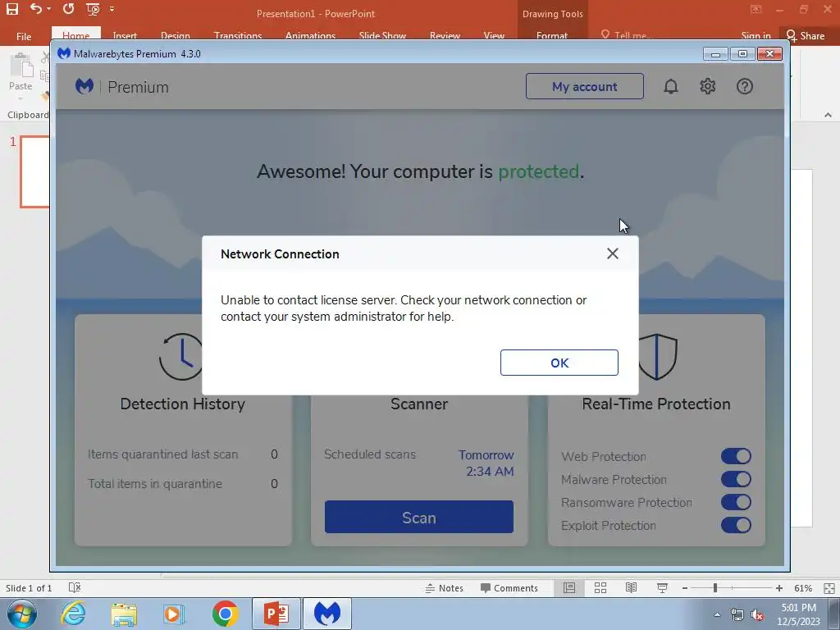The image size is (840, 630).
Task: Toggle Exploit Protection switch
Action: point(736,526)
